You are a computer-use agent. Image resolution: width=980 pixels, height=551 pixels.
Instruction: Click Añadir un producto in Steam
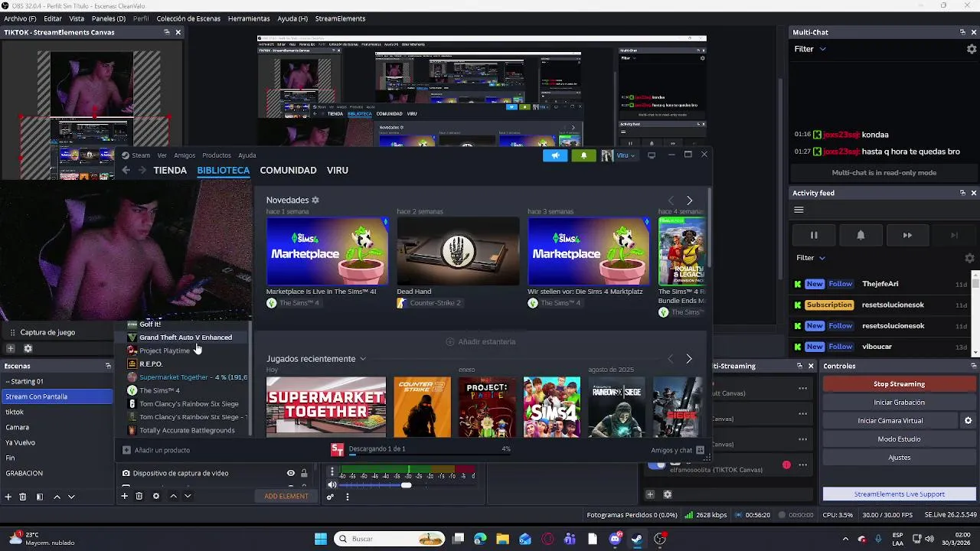pos(156,450)
